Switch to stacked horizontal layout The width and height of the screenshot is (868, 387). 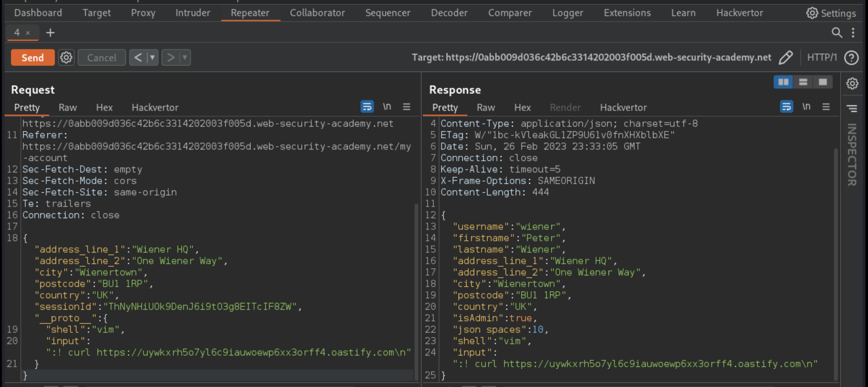[x=803, y=82]
